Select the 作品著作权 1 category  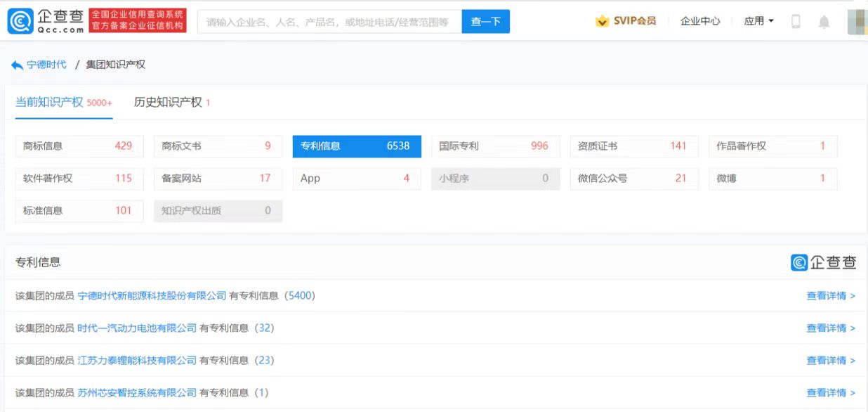(772, 146)
